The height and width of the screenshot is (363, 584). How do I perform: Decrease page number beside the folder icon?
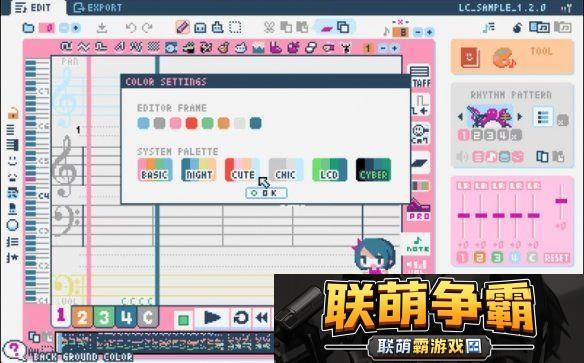[64, 28]
